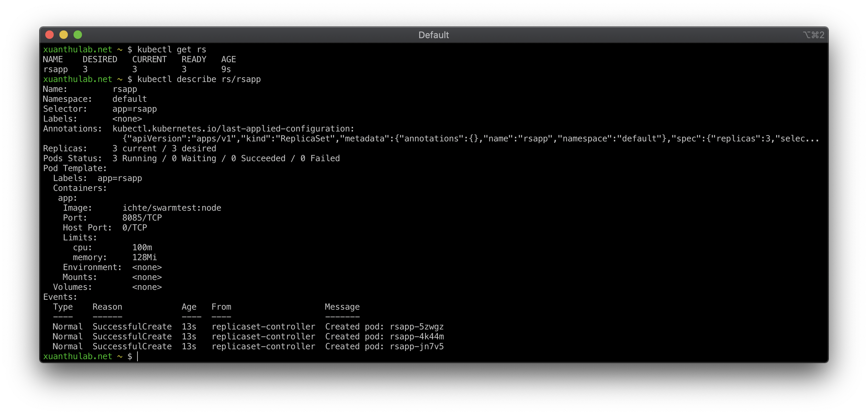This screenshot has width=868, height=415.
Task: Click the DESIRED column header
Action: (x=100, y=59)
